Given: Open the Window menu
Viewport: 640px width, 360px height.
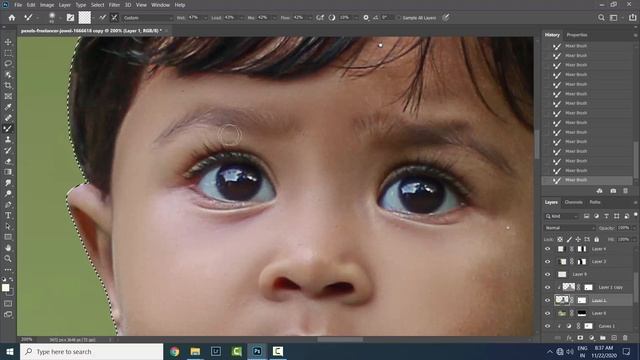Looking at the screenshot, I should pyautogui.click(x=160, y=5).
